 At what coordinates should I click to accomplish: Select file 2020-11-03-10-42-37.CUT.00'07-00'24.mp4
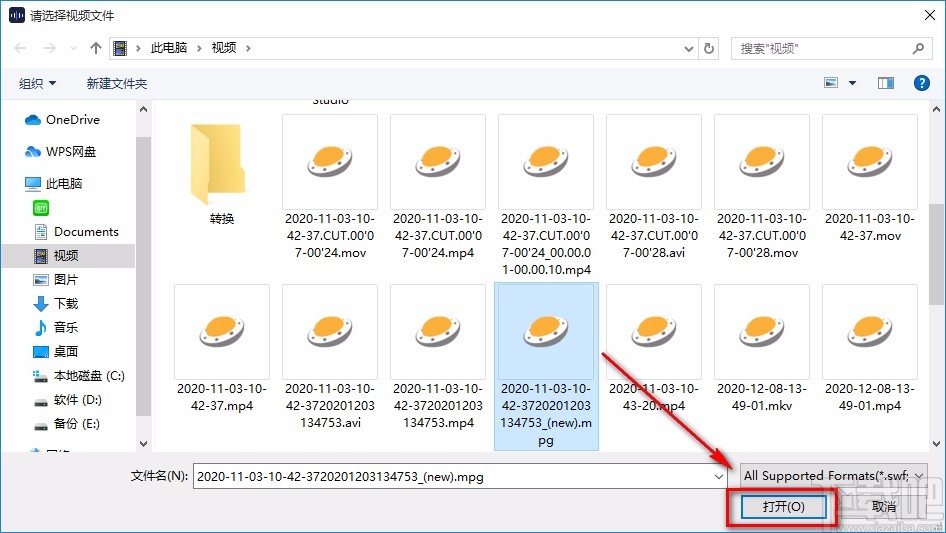point(438,188)
